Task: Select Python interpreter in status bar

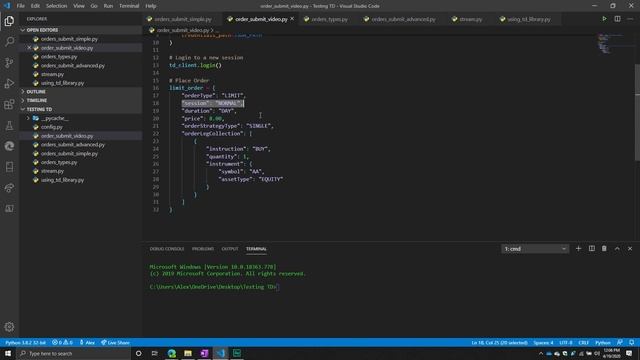Action: coord(25,342)
